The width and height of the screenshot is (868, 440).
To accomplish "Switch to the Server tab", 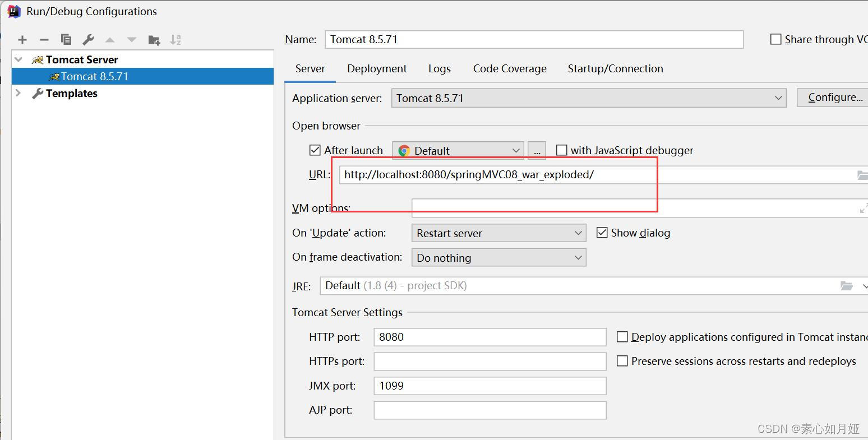I will [x=310, y=68].
